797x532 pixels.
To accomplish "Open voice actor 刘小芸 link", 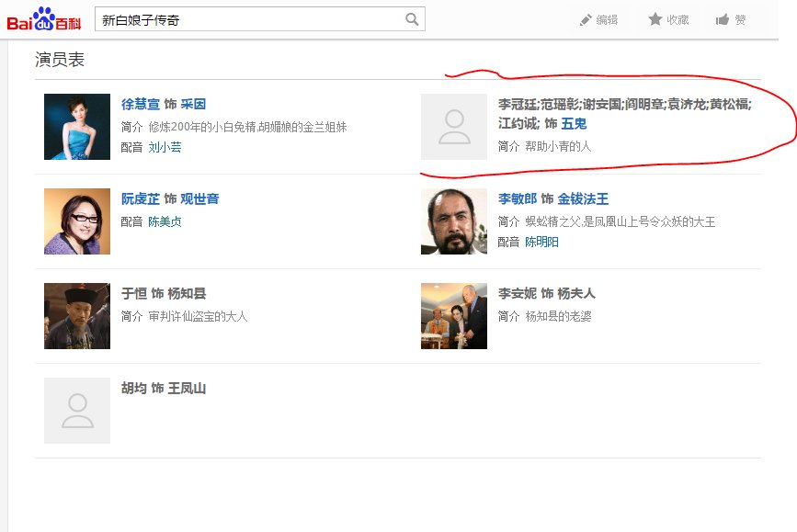I will (165, 147).
